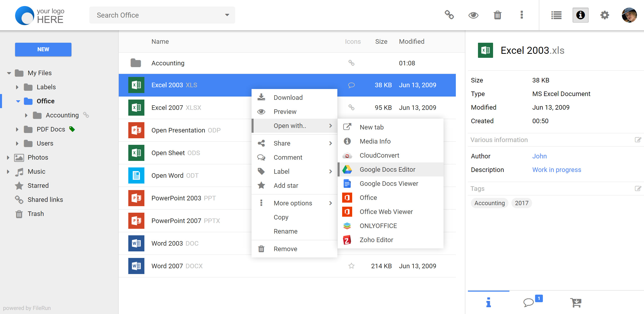Click the Preview icon in context menu
Image resolution: width=644 pixels, height=314 pixels.
262,111
